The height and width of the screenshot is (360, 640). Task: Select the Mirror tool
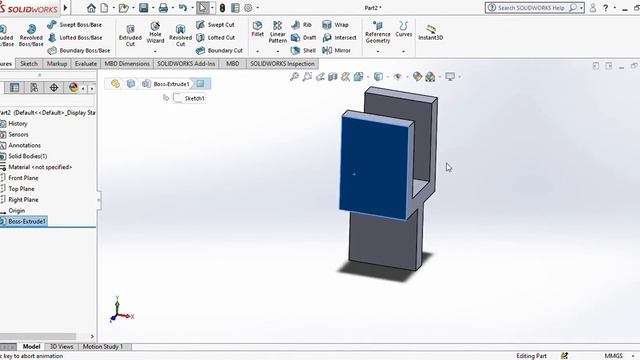click(x=337, y=51)
